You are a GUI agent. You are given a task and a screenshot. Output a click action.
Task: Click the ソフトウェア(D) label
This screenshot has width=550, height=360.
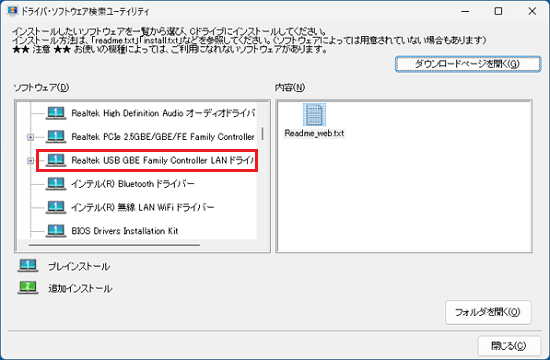tap(41, 87)
